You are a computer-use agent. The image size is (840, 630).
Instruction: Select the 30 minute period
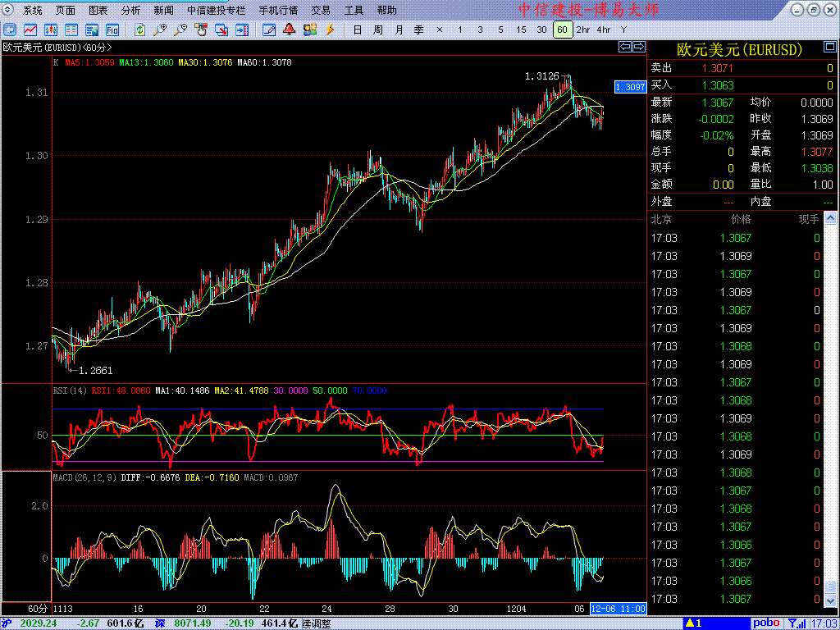pos(541,30)
